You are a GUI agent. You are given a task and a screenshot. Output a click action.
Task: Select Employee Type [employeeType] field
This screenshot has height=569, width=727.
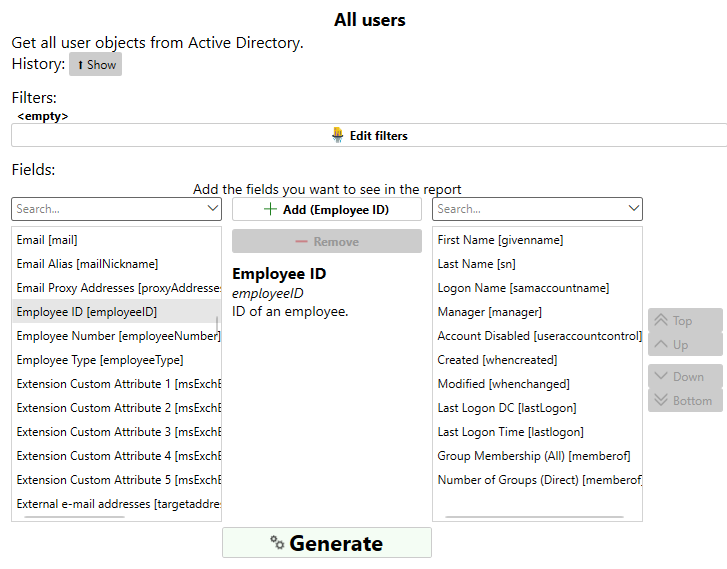coord(116,360)
